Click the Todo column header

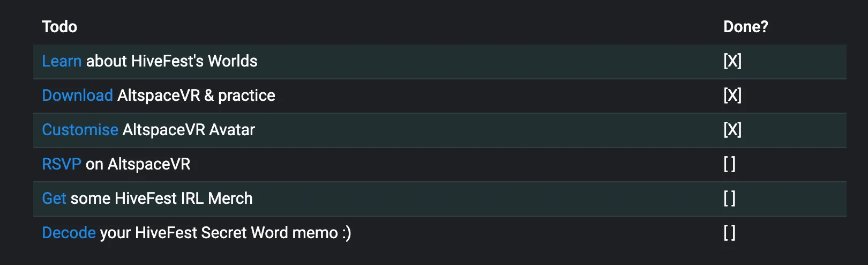(x=59, y=27)
